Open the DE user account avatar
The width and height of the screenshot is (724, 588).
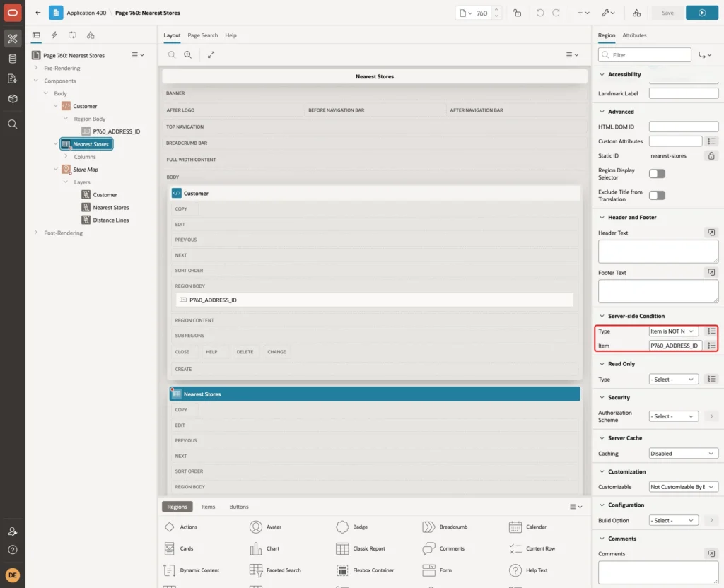pos(13,575)
